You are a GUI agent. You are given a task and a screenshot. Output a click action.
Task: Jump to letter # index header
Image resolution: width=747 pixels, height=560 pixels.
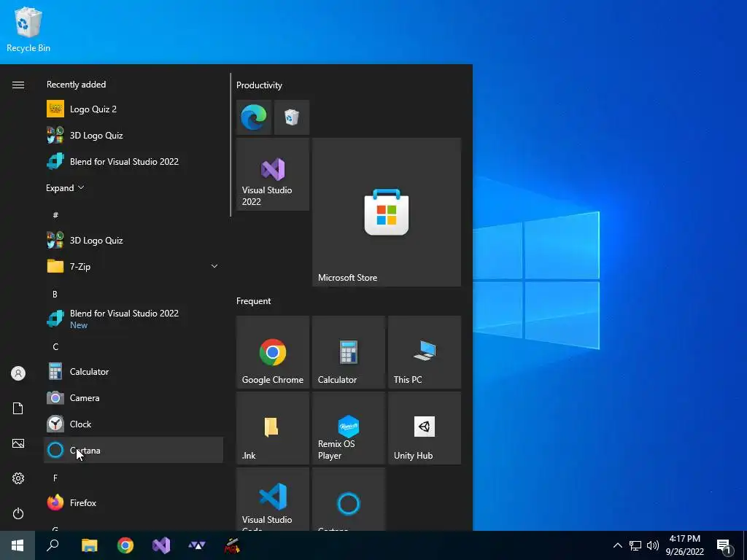pyautogui.click(x=55, y=215)
